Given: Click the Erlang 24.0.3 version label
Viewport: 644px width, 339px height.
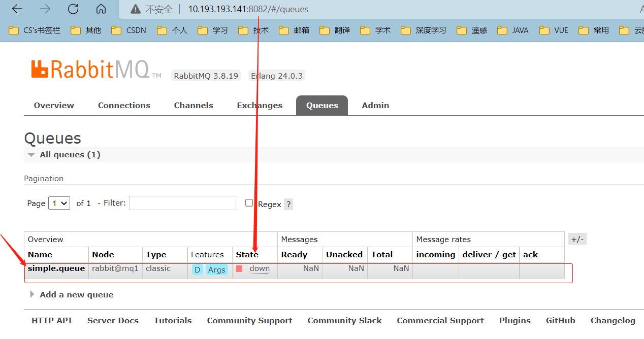Looking at the screenshot, I should click(277, 76).
